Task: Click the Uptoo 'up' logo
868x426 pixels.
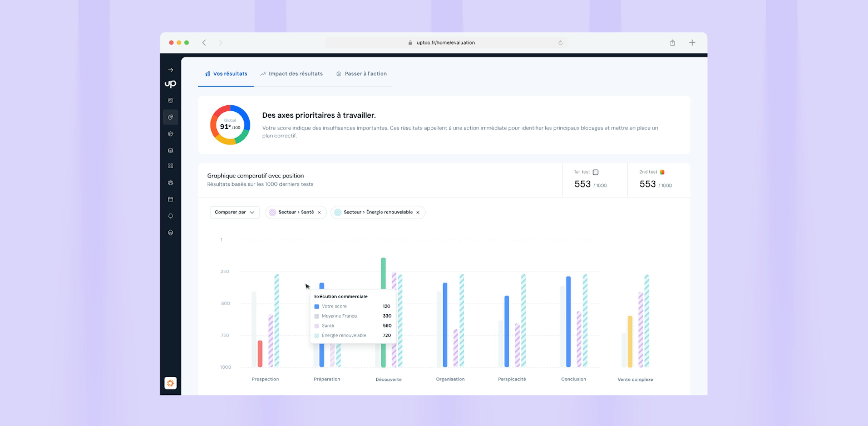Action: (170, 84)
